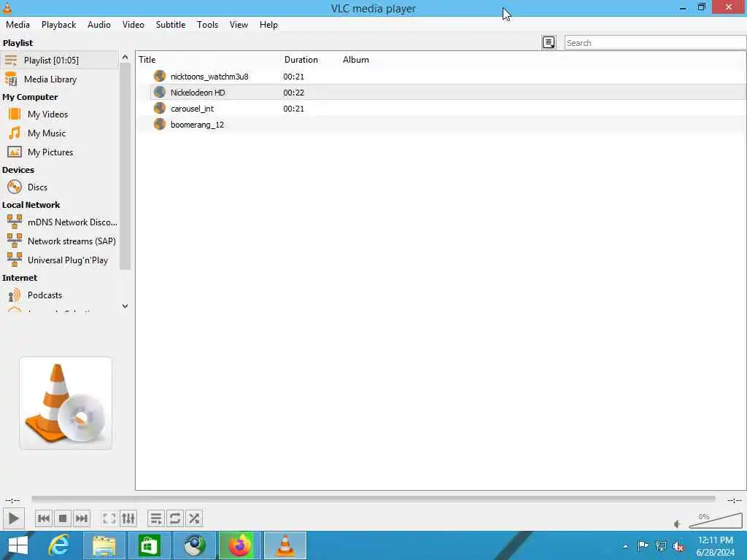Toggle the playlist view button

tap(156, 518)
